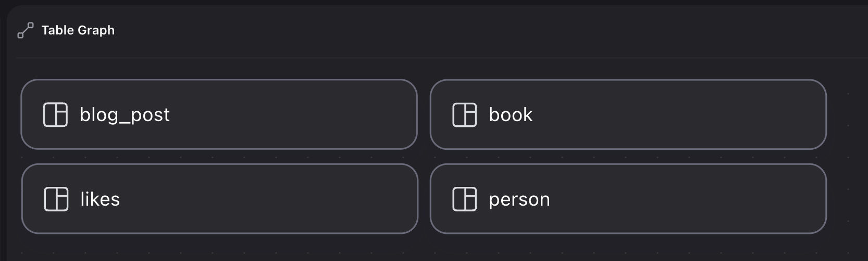Screen dimensions: 868x261
Task: Click empty header area right of Table Graph
Action: [469, 30]
